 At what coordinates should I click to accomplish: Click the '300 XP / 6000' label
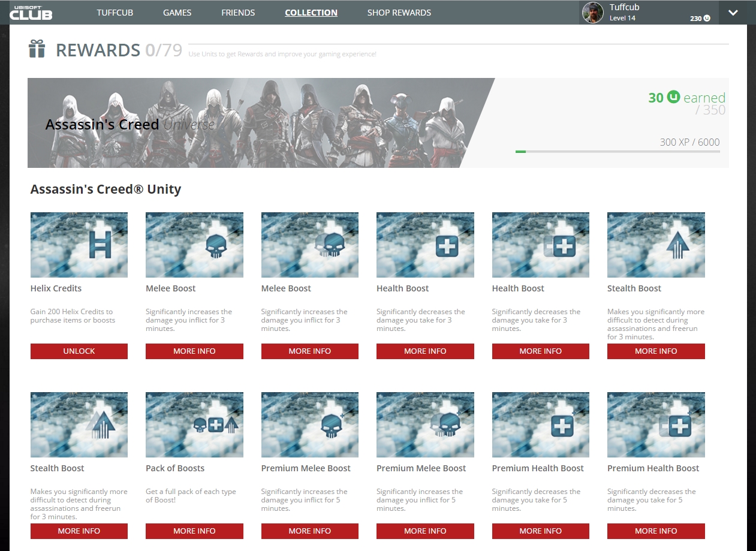[690, 142]
